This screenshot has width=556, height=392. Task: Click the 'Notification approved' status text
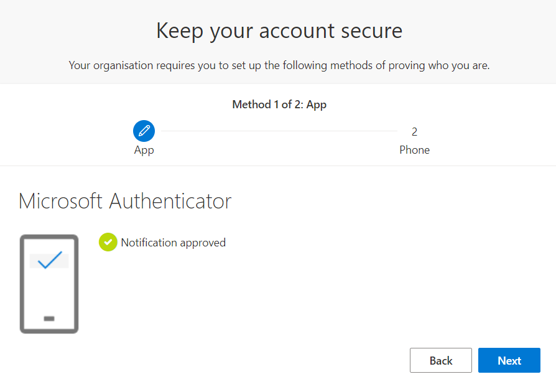point(174,243)
